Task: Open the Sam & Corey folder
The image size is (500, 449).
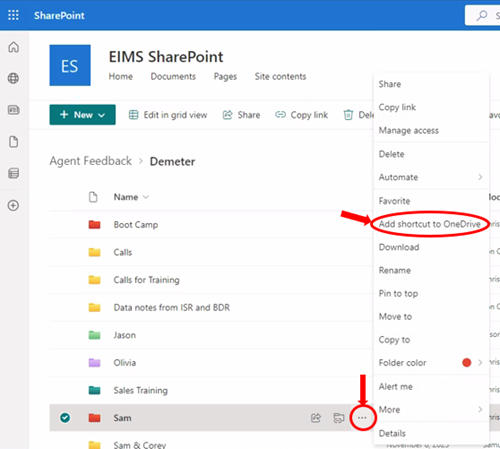Action: 140,445
